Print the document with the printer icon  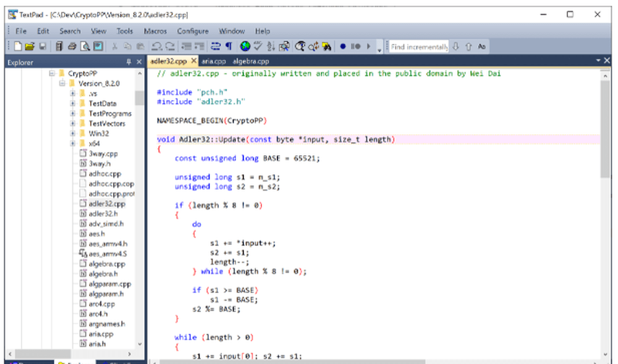tap(72, 46)
